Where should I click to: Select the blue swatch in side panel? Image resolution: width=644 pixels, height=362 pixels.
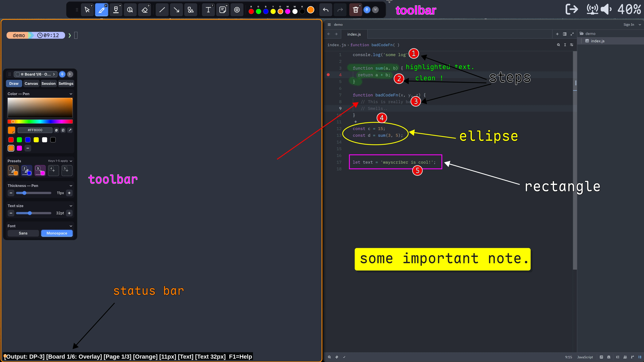click(x=28, y=140)
